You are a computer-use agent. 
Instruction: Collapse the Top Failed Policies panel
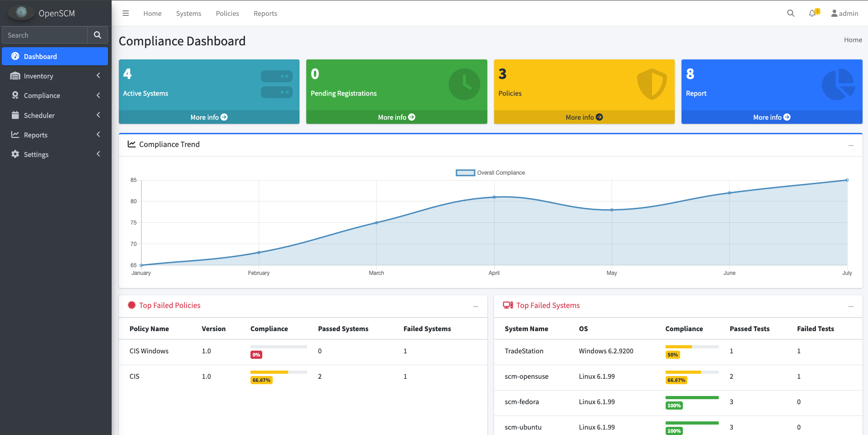pyautogui.click(x=475, y=307)
